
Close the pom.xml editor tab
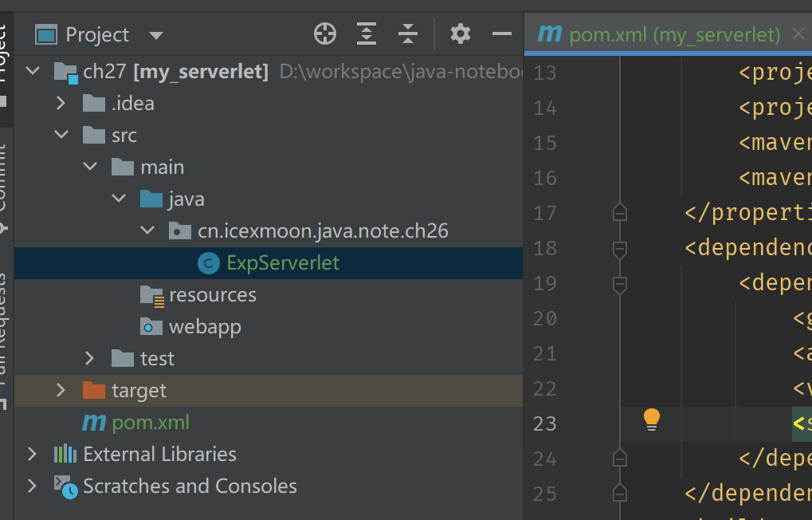[799, 34]
